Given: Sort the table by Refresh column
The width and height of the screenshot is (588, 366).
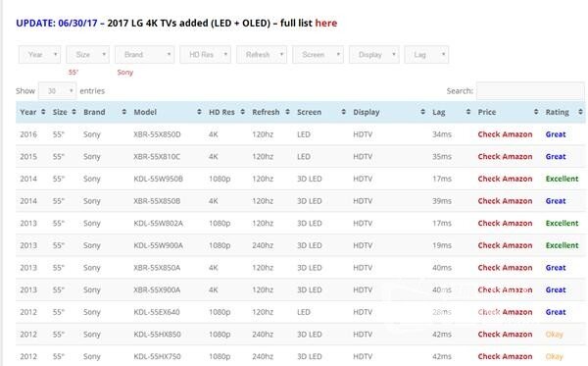Looking at the screenshot, I should coord(270,112).
